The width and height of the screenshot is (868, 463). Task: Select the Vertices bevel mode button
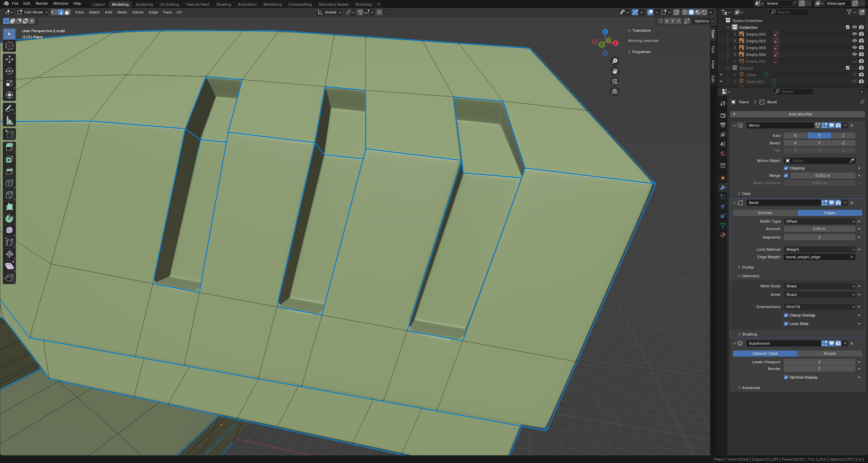(765, 213)
